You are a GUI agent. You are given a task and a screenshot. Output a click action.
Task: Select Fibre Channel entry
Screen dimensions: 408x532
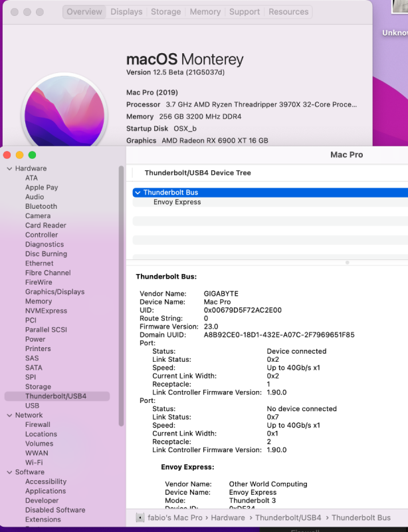click(x=48, y=273)
